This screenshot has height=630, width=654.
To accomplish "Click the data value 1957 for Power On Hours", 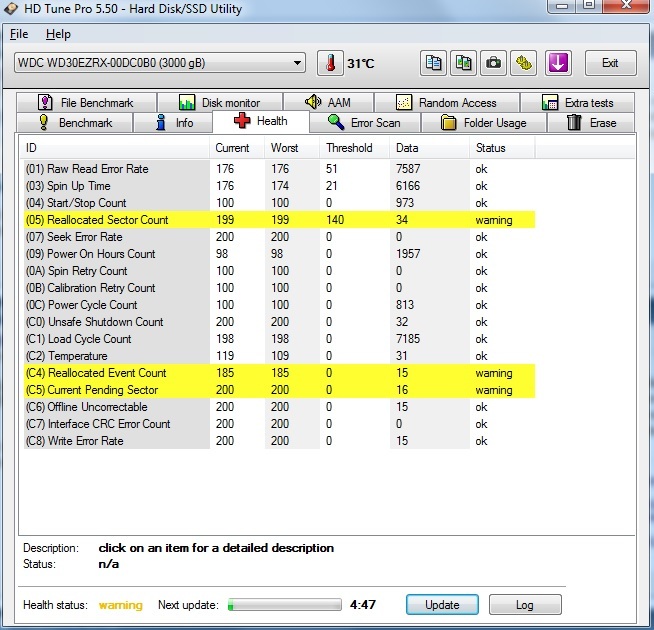I will [408, 254].
